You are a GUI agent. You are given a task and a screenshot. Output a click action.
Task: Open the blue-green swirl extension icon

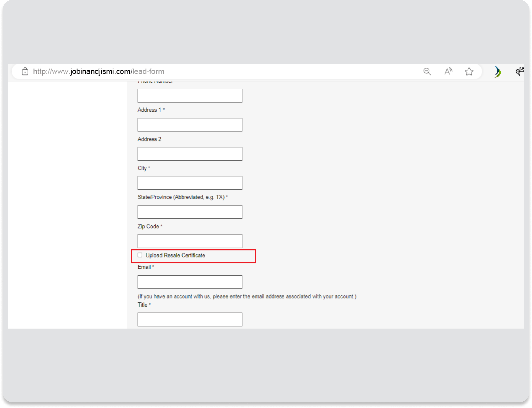pyautogui.click(x=497, y=71)
